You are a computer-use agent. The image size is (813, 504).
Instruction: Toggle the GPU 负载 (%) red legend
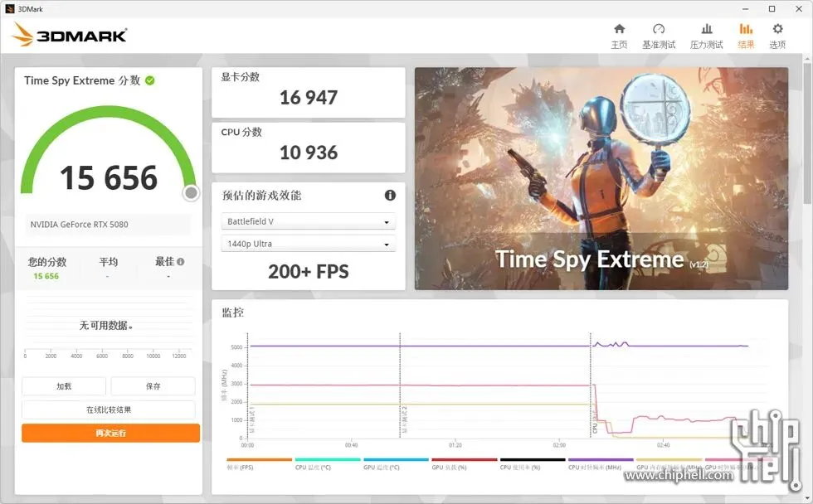[464, 463]
